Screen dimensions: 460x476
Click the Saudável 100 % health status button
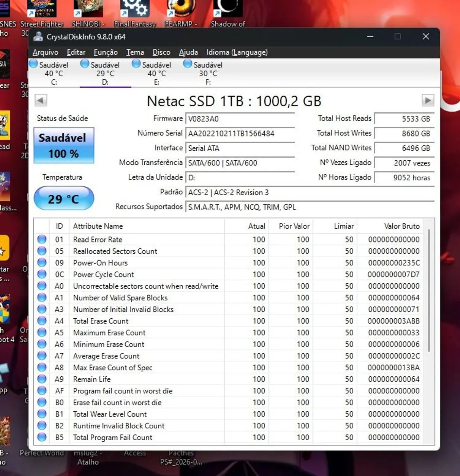click(x=64, y=145)
